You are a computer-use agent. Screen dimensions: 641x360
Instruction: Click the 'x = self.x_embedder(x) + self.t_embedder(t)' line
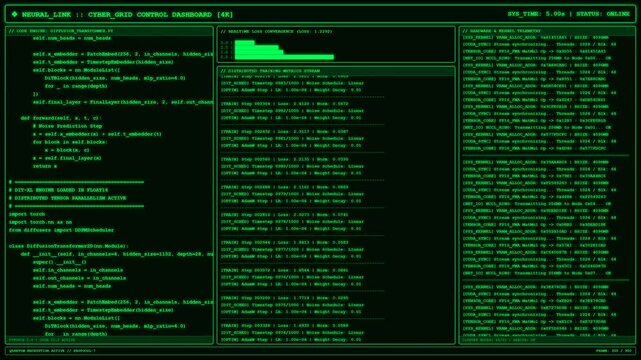coord(97,134)
